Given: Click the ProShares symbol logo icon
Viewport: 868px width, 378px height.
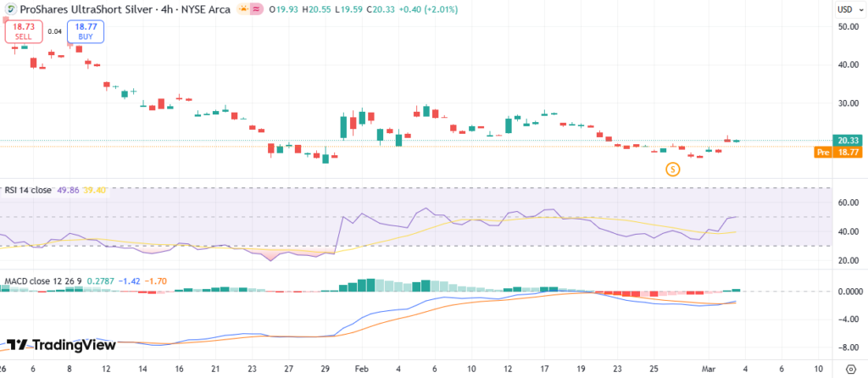Looking at the screenshot, I should [x=8, y=10].
